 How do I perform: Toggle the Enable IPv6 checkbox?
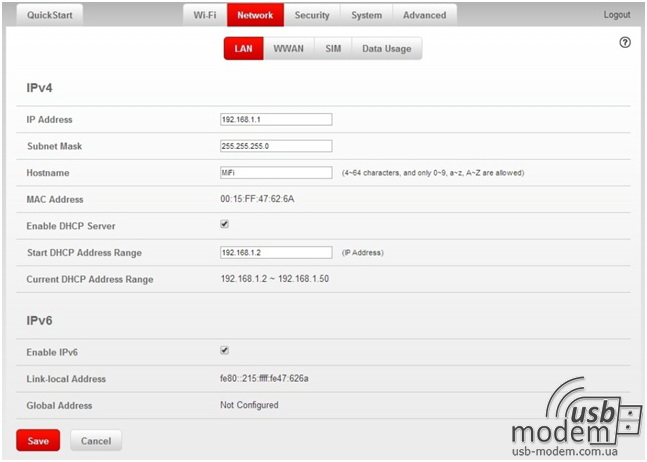[x=224, y=351]
